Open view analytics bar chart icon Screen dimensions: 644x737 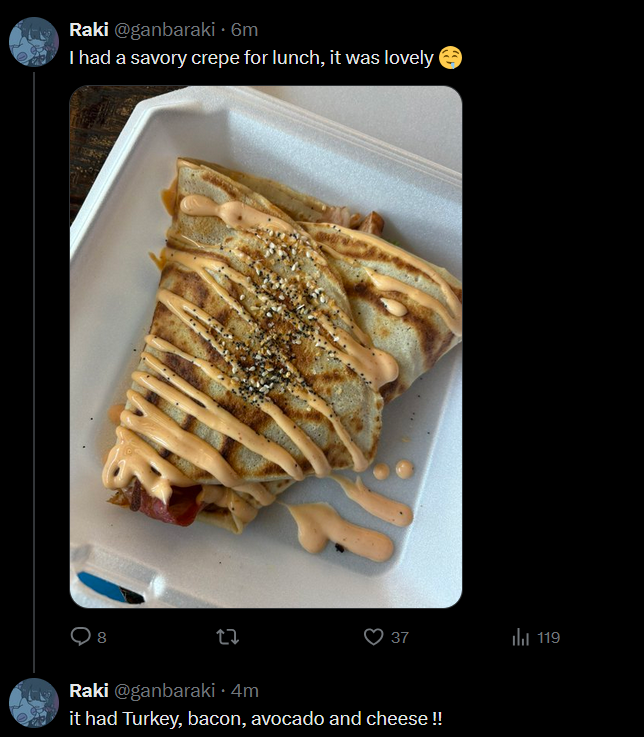(x=521, y=637)
